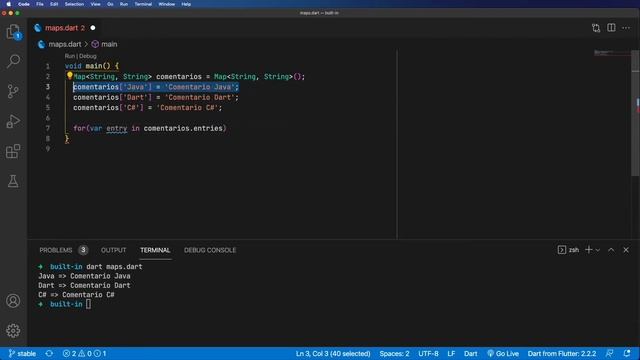Open the Apple menu
640x360 pixels.
click(8, 4)
